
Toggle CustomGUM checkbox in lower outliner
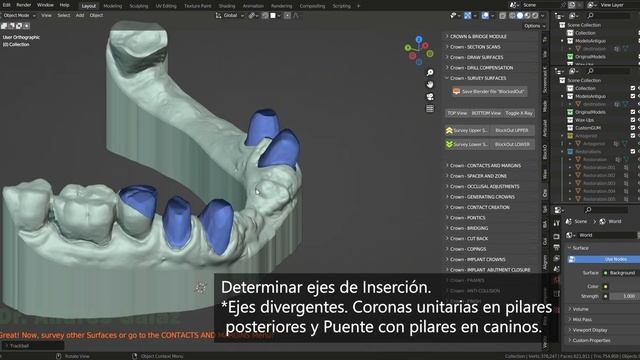point(633,128)
